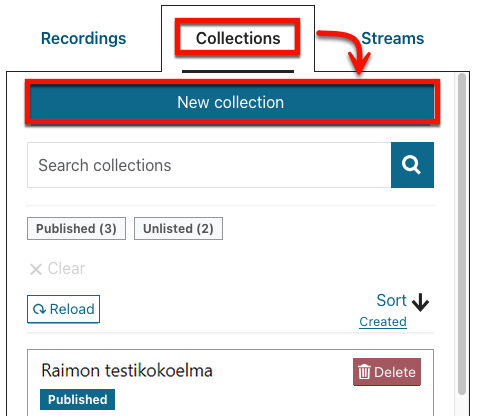Delete the Raimon testikokoelma collection

click(387, 372)
